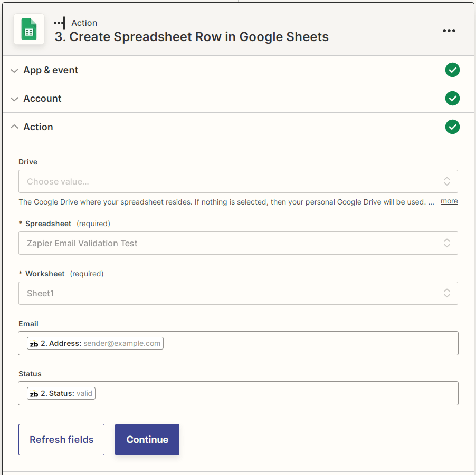Open the Drive dropdown
The height and width of the screenshot is (475, 476).
coord(238,181)
